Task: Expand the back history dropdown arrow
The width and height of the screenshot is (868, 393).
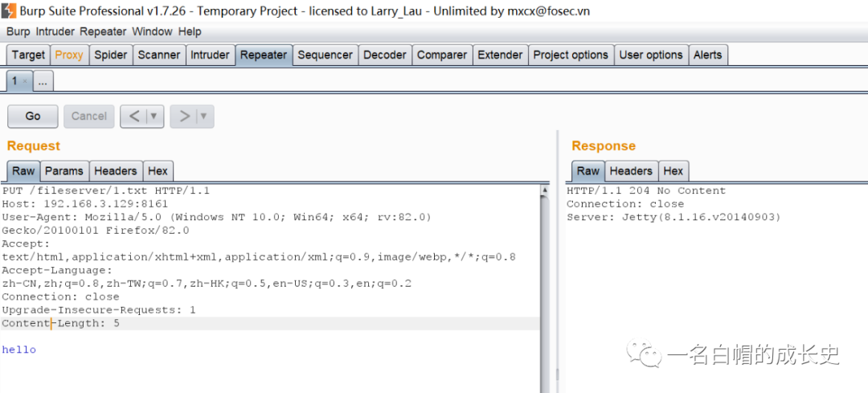Action: click(x=154, y=117)
